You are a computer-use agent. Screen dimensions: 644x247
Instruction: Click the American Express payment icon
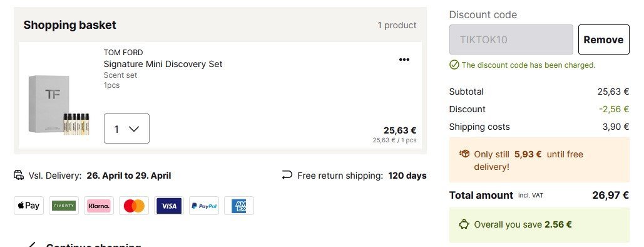click(239, 206)
